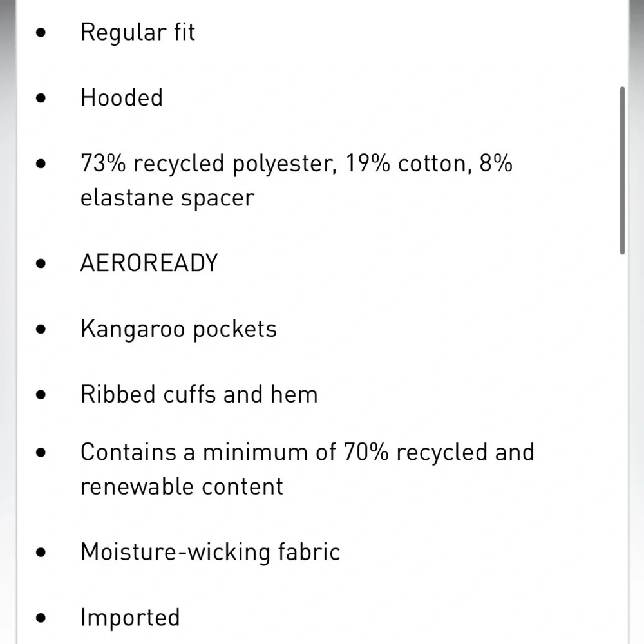644x644 pixels.
Task: Click the bullet beside 'Hooded'
Action: (x=41, y=98)
